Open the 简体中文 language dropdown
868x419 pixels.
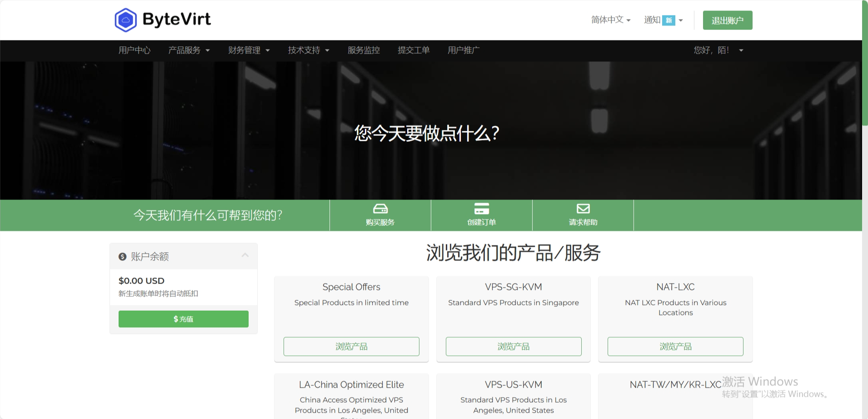coord(610,20)
